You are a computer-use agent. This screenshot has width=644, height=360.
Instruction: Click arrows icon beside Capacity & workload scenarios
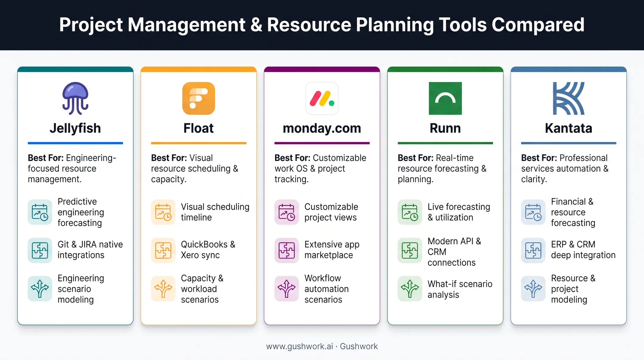pos(163,289)
